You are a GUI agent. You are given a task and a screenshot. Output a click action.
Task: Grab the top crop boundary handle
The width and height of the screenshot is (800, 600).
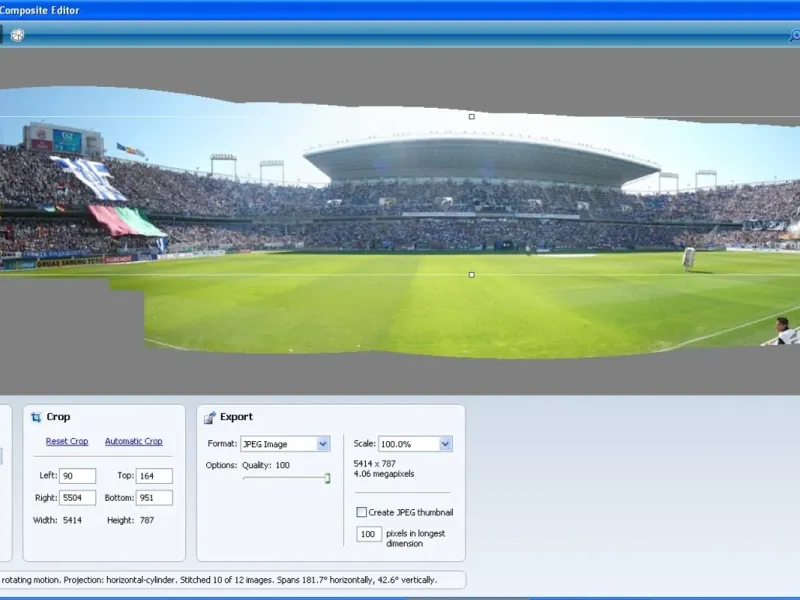click(x=471, y=117)
